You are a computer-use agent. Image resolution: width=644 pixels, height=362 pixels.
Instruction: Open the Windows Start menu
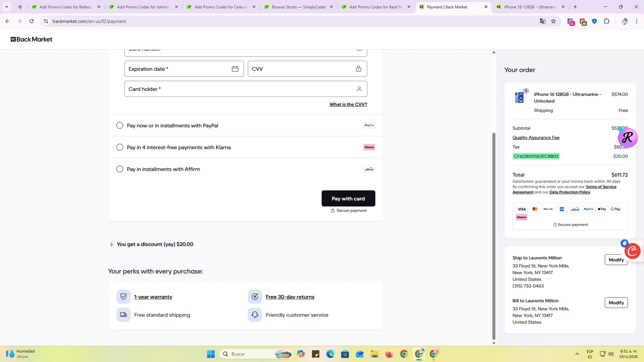click(211, 354)
